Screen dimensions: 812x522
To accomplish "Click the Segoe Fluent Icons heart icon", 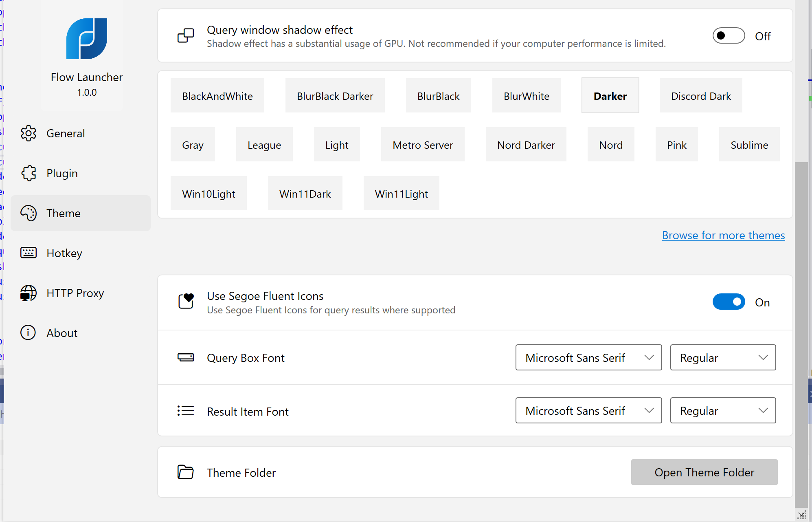I will click(186, 301).
